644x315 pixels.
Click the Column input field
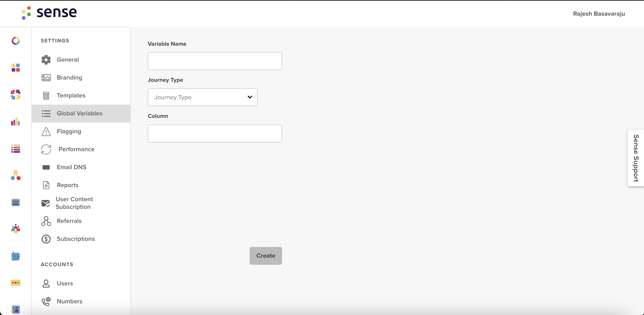(x=215, y=133)
